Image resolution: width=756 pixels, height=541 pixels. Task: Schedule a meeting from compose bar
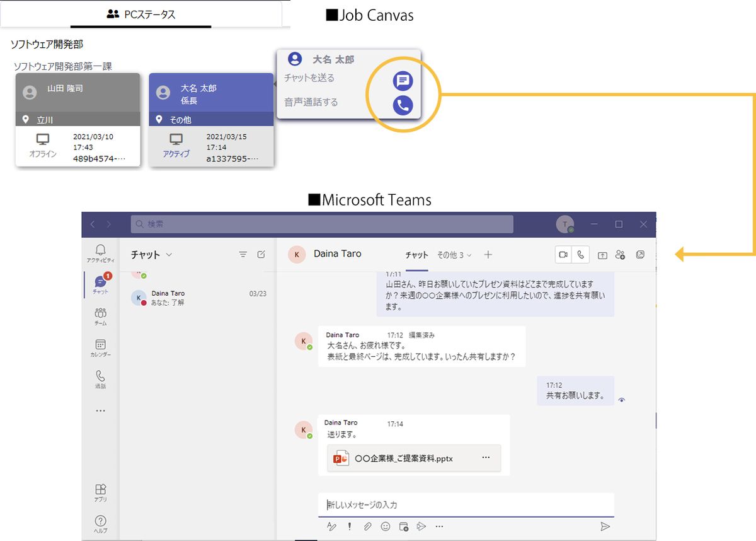click(404, 526)
